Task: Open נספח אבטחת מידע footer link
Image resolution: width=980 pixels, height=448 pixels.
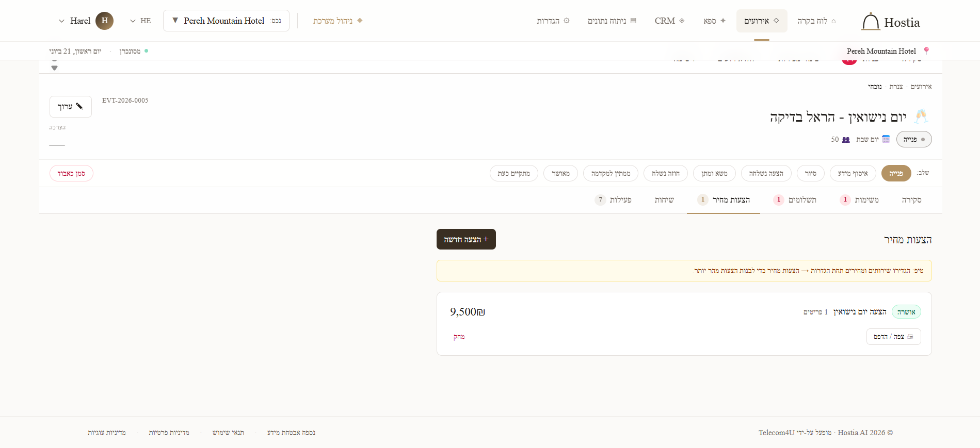Action: tap(291, 433)
